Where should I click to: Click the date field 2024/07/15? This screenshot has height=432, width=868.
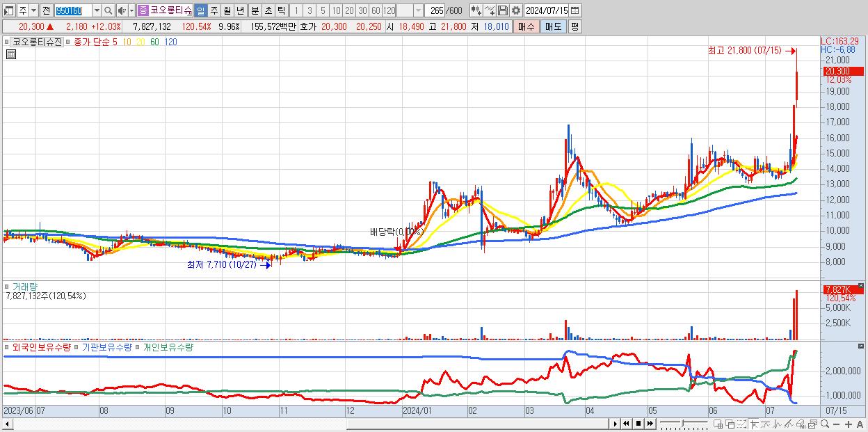point(547,10)
